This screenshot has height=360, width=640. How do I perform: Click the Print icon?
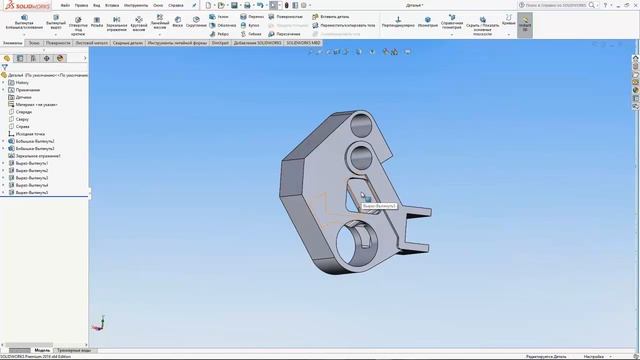(247, 5)
